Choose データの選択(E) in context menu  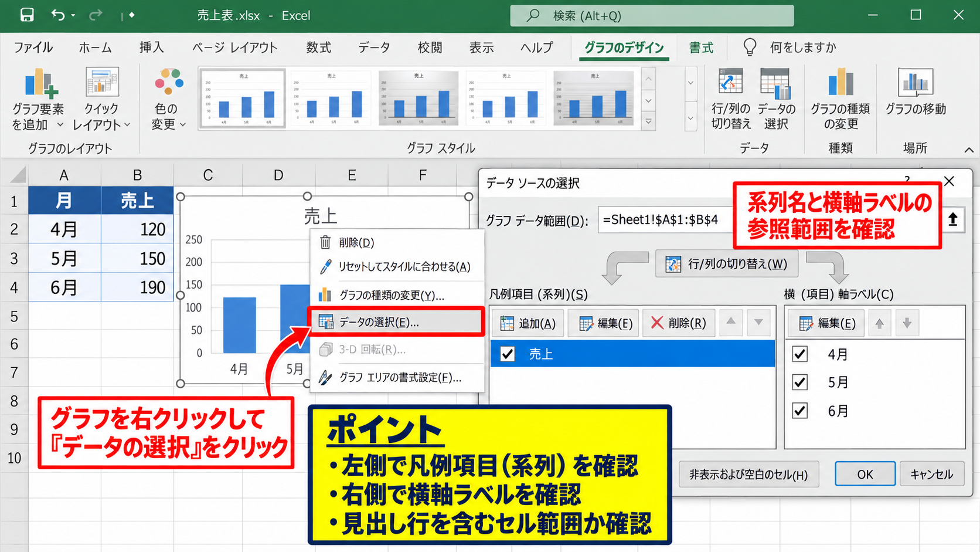click(x=397, y=321)
